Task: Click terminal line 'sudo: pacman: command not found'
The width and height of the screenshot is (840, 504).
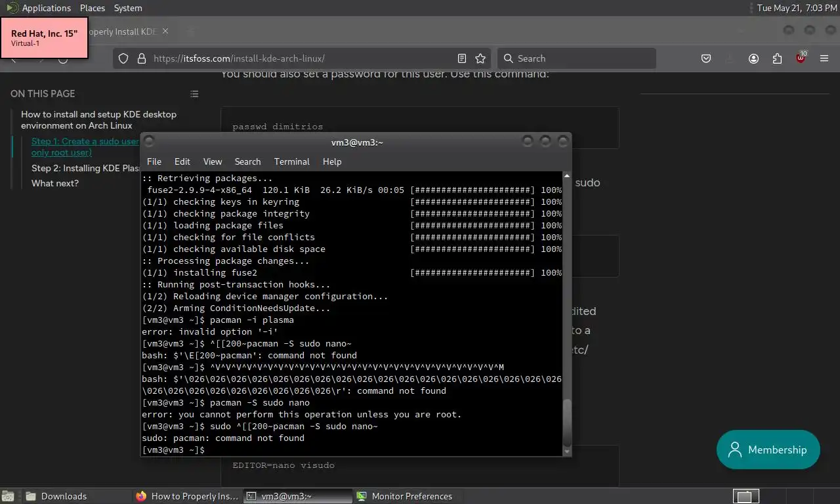Action: (223, 438)
